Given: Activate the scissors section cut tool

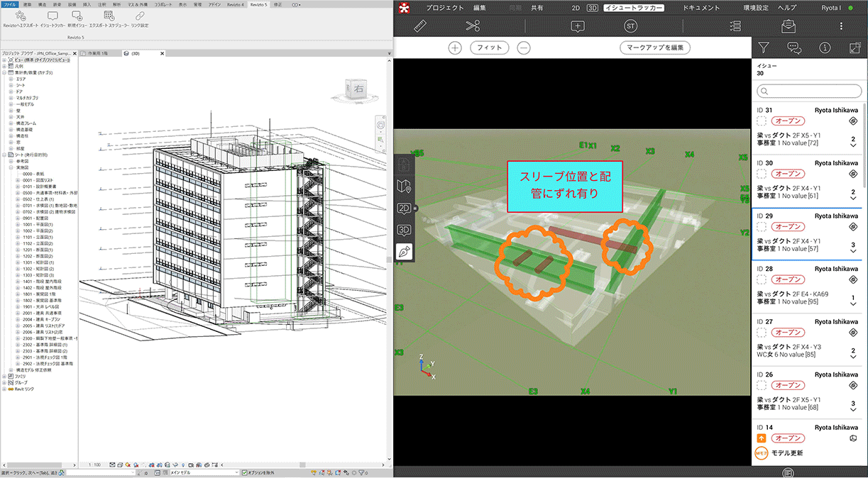Looking at the screenshot, I should pos(473,26).
